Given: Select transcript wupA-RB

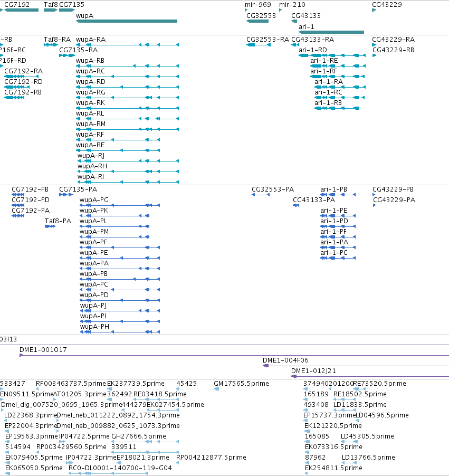Looking at the screenshot, I should [127, 66].
